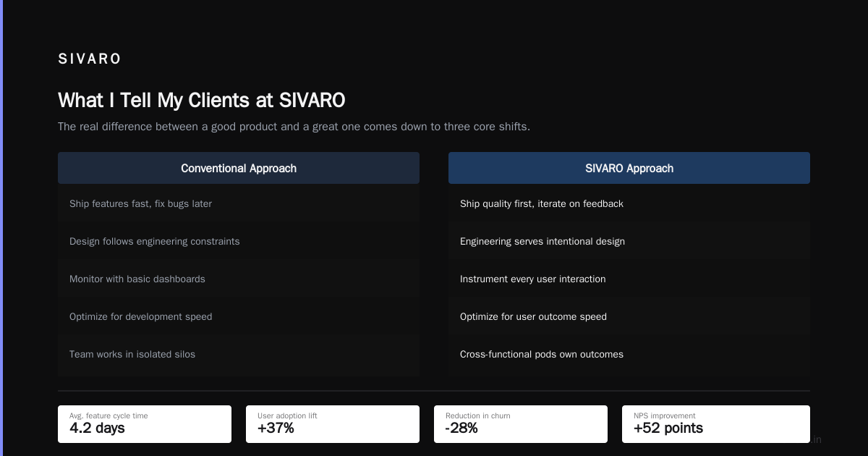
Task: Click row Engineering serves intentional design
Action: [x=629, y=242]
